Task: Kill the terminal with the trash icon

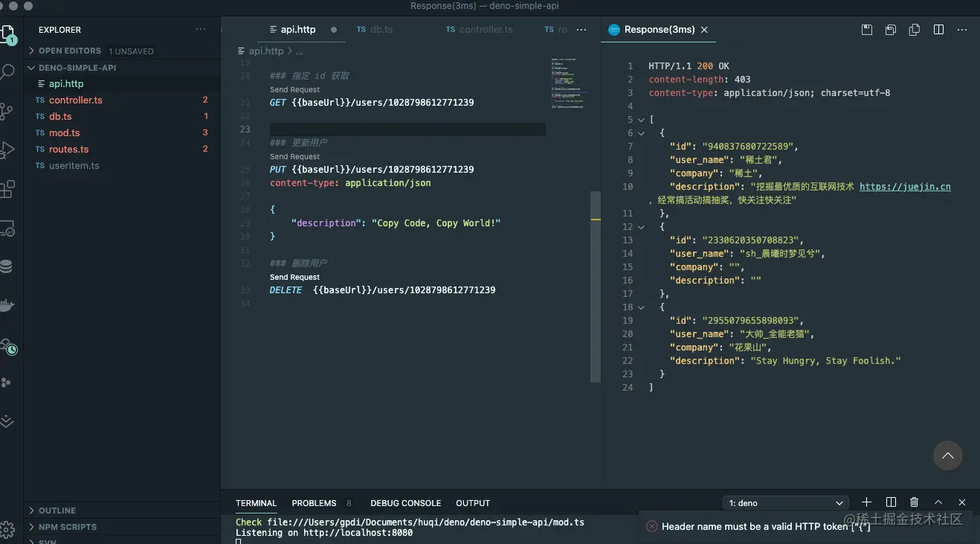Action: 915,502
